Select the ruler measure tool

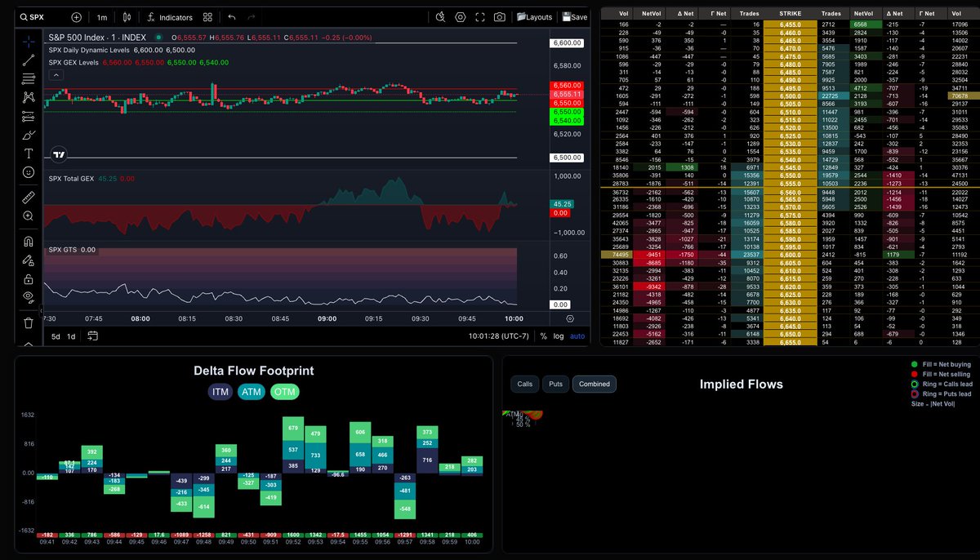(x=29, y=197)
